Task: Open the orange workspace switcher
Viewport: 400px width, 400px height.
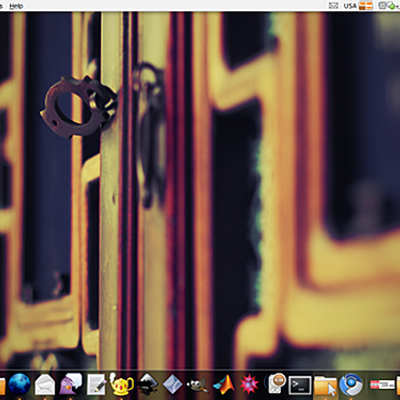Action: [366, 6]
